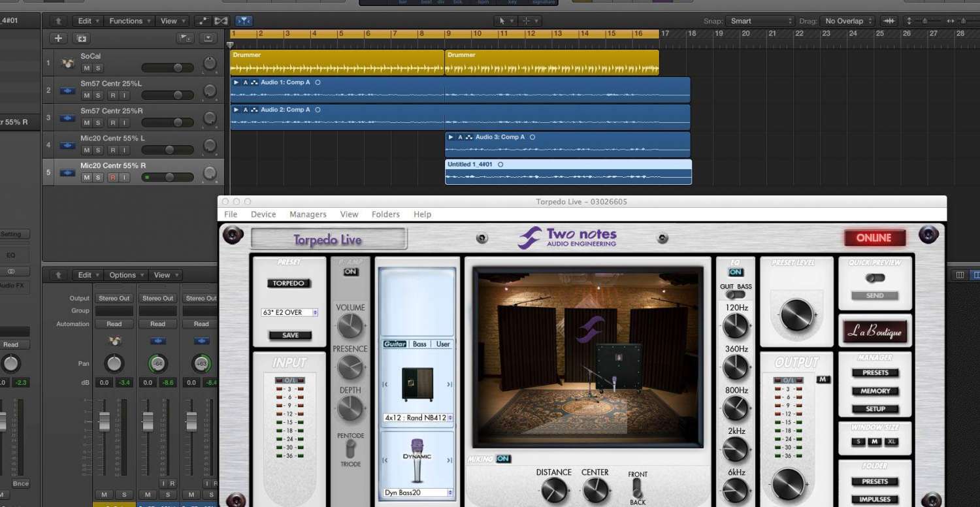
Task: Click the add new track plus icon
Action: 59,39
